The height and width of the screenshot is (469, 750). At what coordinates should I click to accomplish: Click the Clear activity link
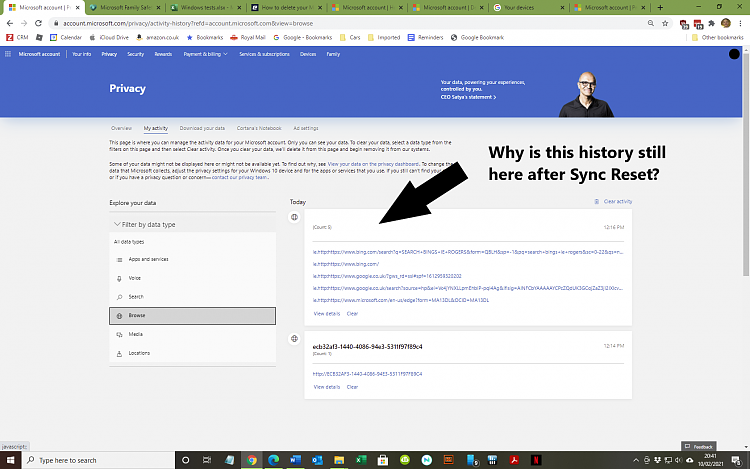click(x=618, y=202)
